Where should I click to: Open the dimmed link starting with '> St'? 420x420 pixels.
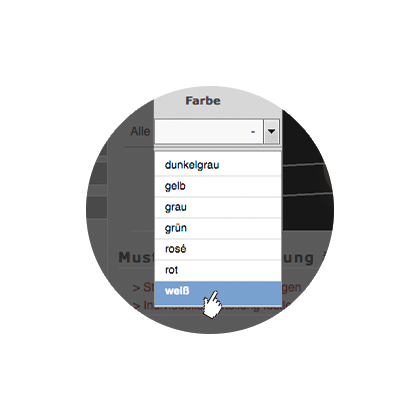coord(143,287)
